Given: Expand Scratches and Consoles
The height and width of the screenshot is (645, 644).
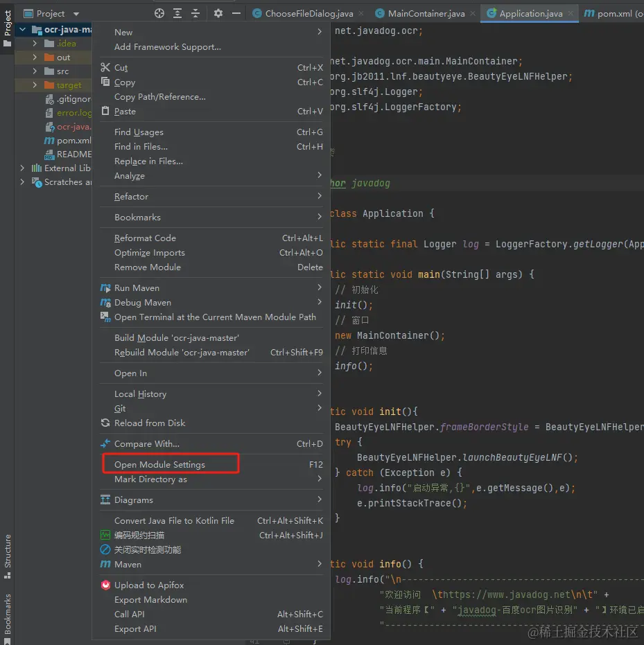Looking at the screenshot, I should [x=21, y=182].
